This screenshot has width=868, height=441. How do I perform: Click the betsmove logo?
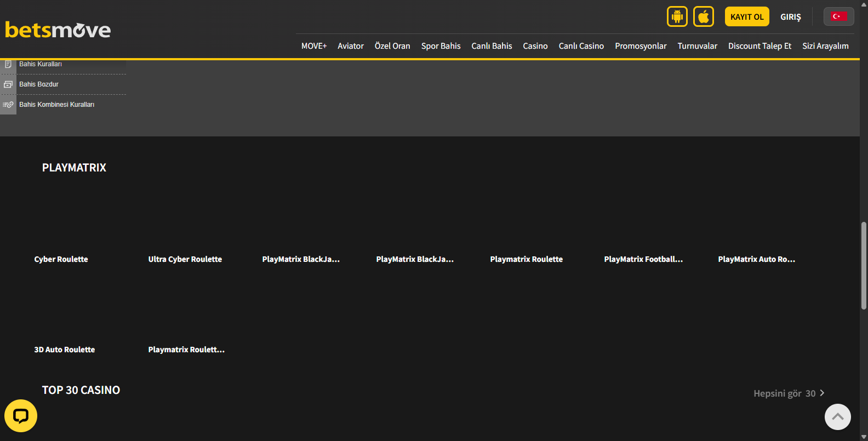coord(58,30)
